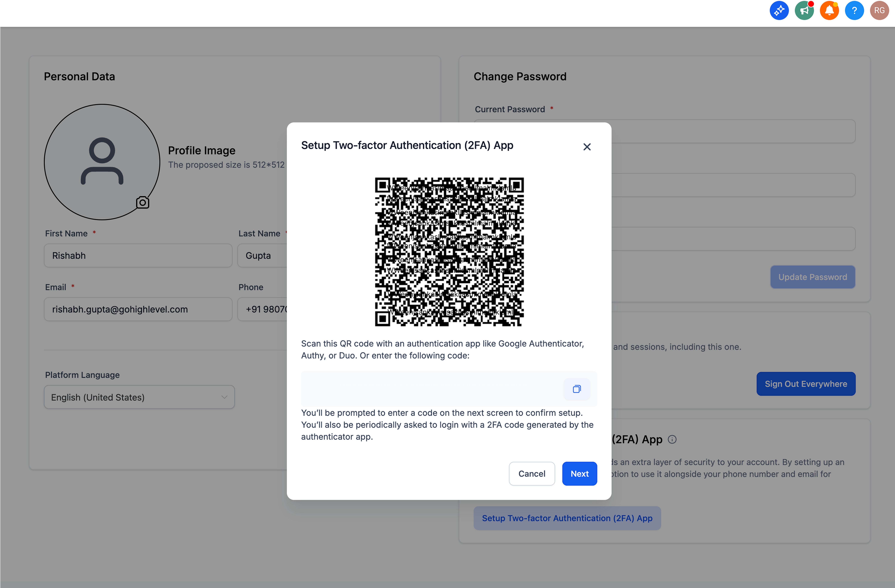Click the 2FA App info icon
Image resolution: width=895 pixels, height=588 pixels.
coord(672,440)
